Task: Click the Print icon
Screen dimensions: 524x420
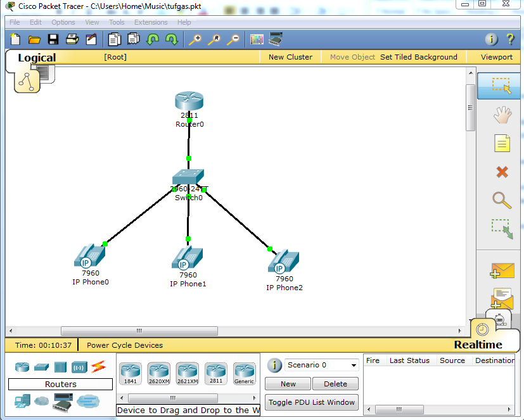Action: (72, 39)
